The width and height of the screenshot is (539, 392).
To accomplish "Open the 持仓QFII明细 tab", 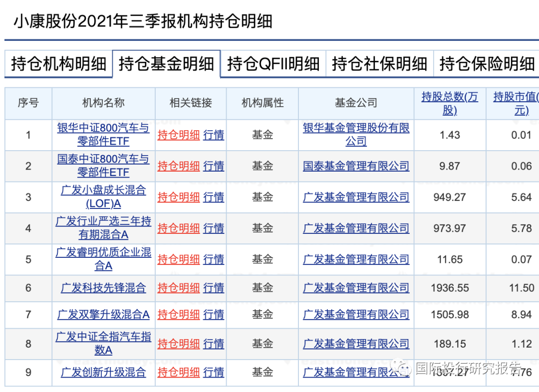I will pyautogui.click(x=273, y=64).
